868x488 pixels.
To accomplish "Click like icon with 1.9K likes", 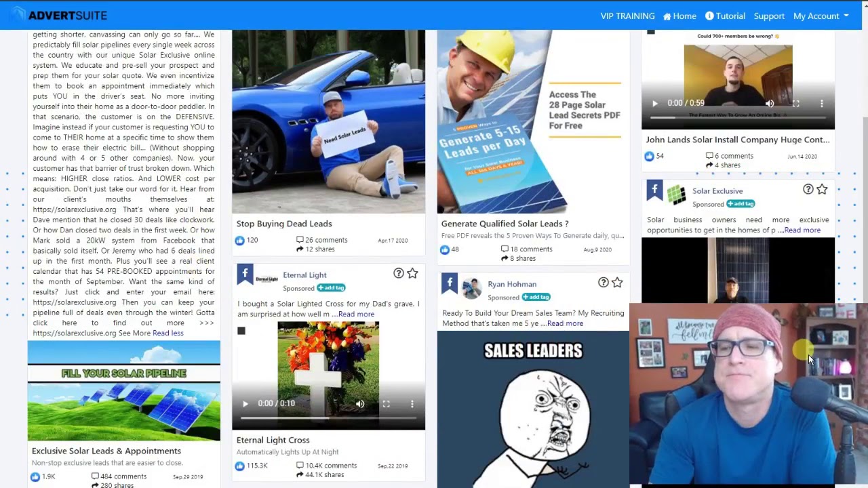I will (x=35, y=477).
